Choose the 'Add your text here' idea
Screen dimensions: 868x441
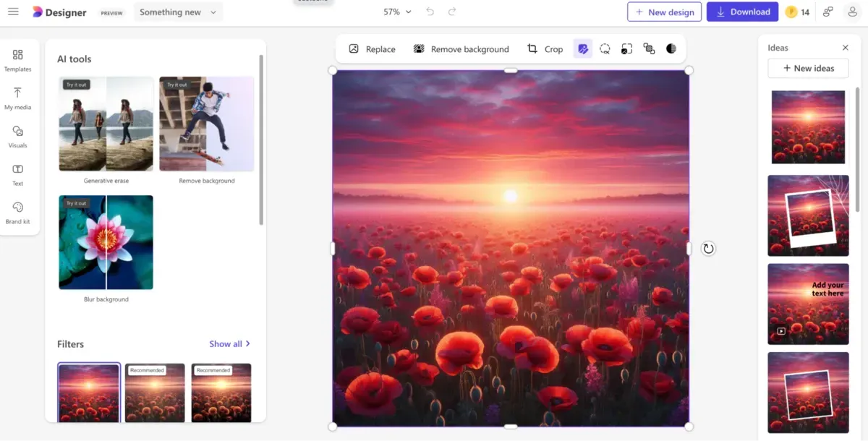coord(808,304)
